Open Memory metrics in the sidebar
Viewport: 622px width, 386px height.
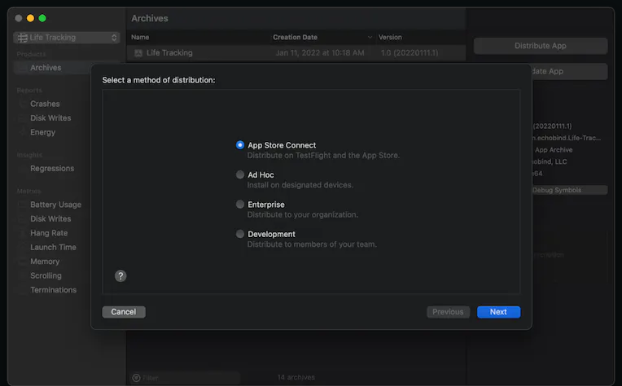(x=45, y=261)
